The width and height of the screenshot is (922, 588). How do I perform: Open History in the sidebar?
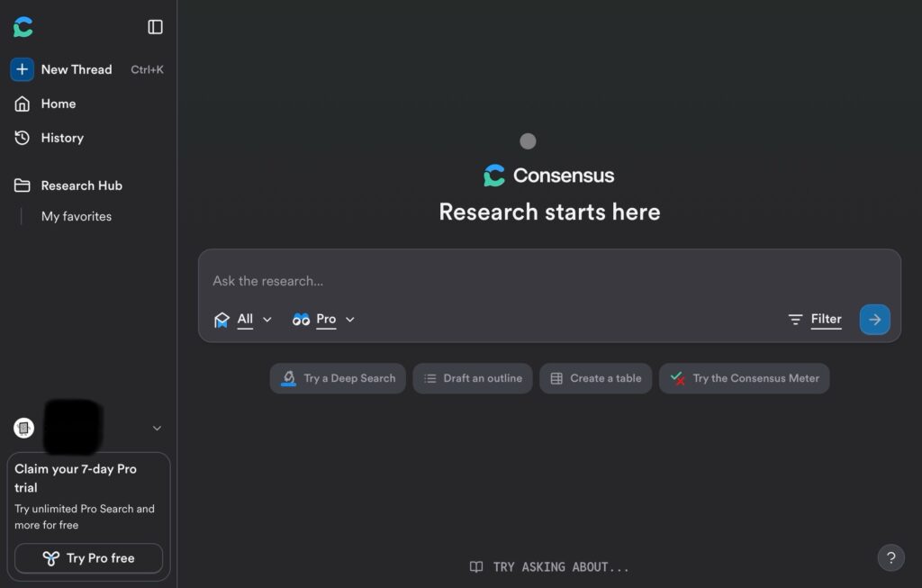61,138
